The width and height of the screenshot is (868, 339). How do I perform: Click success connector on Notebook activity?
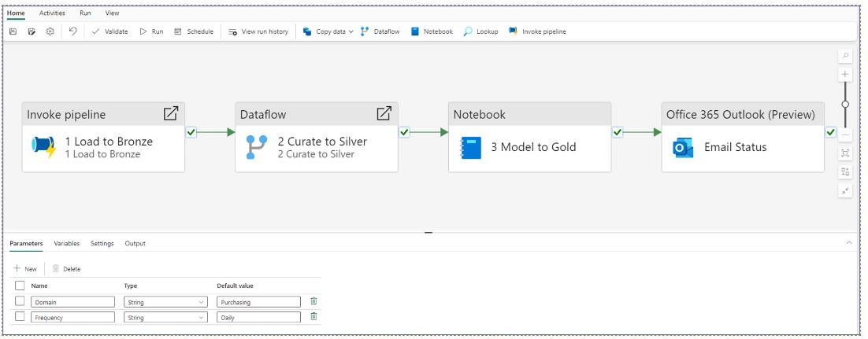coord(618,132)
